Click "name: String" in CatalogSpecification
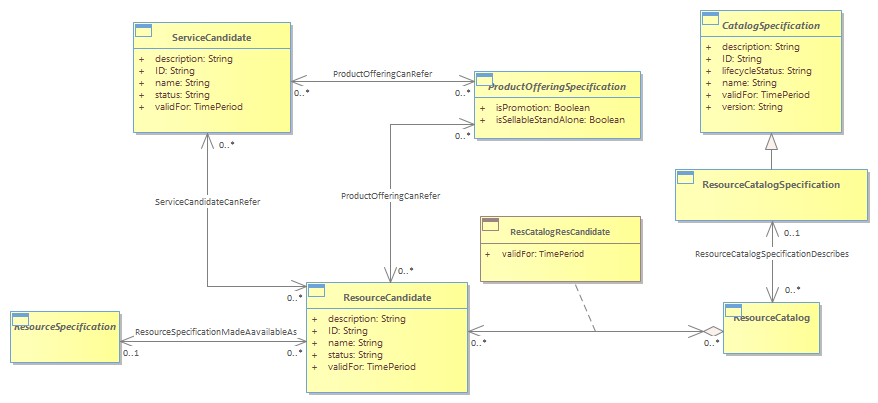This screenshot has height=403, width=878. click(749, 83)
